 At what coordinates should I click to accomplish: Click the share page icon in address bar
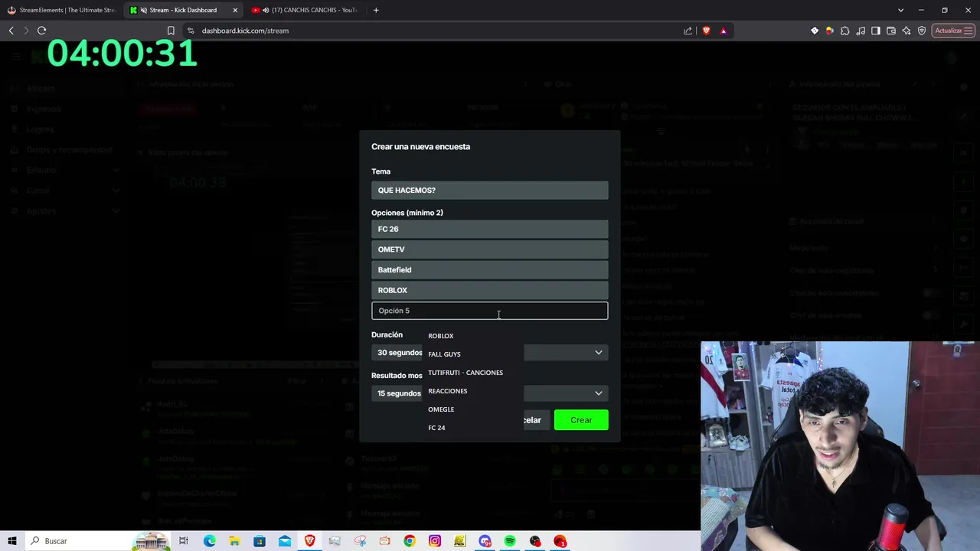tap(688, 31)
